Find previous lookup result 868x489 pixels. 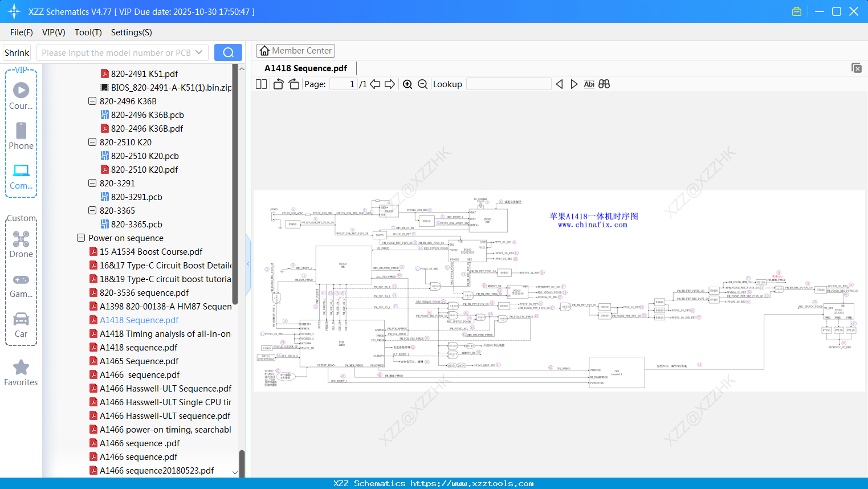(x=559, y=84)
